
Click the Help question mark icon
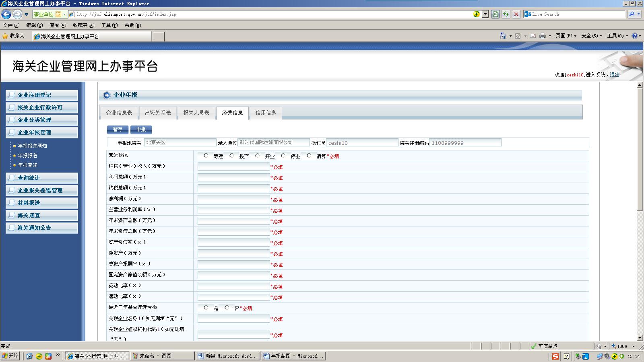634,36
